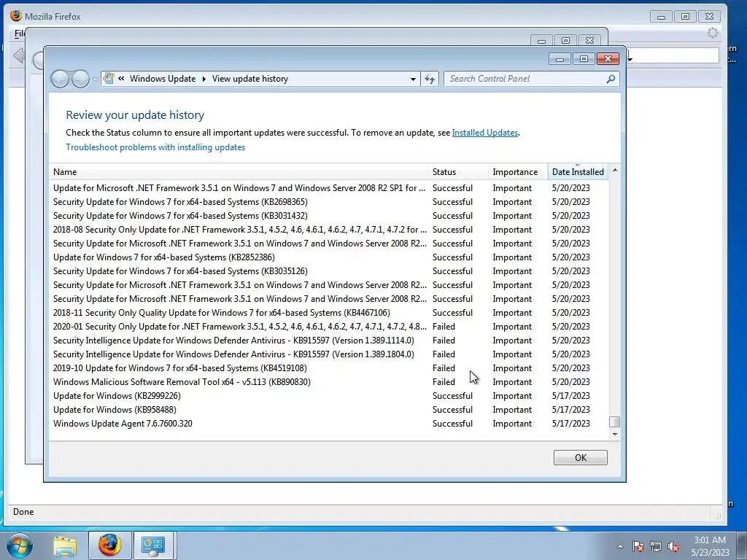The image size is (747, 560).
Task: Click the address bar Refresh button
Action: 430,79
